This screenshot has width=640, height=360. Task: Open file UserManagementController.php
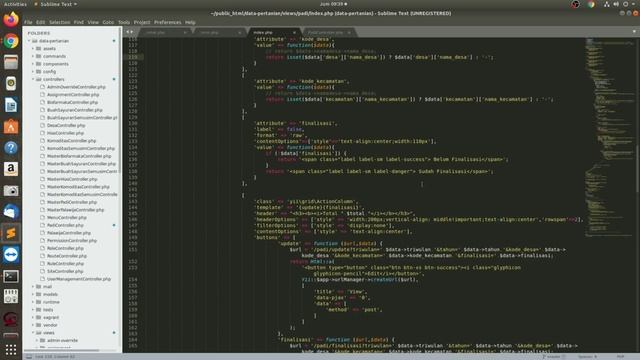78,279
